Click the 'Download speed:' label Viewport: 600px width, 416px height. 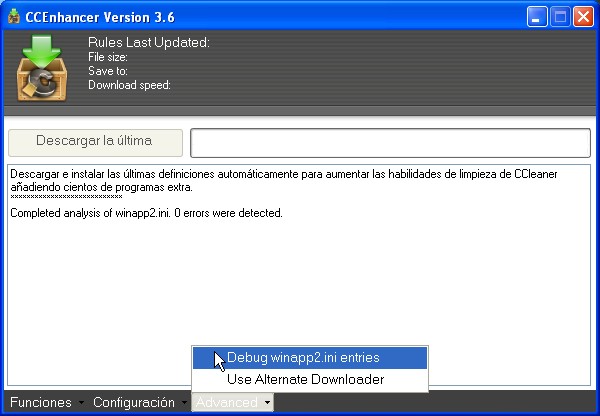point(129,85)
